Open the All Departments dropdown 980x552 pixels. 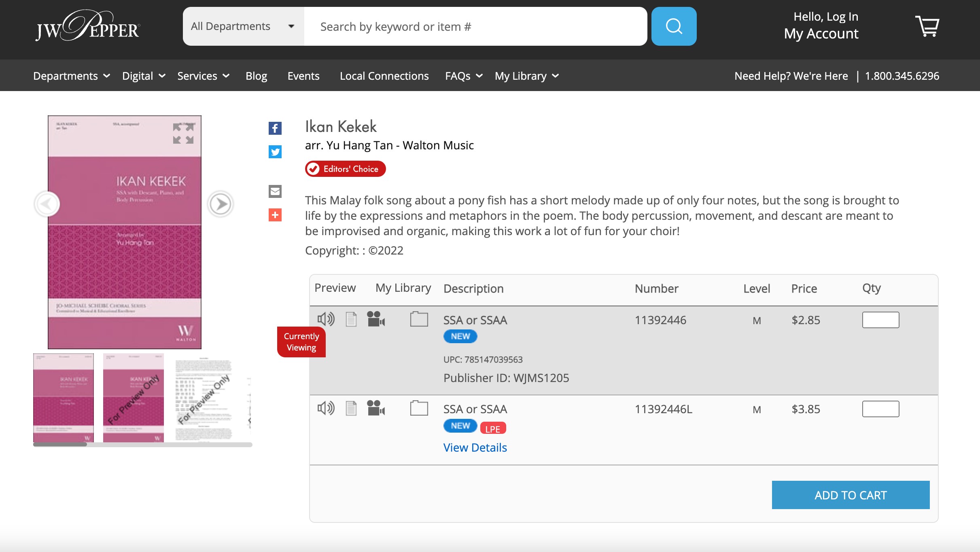[243, 26]
